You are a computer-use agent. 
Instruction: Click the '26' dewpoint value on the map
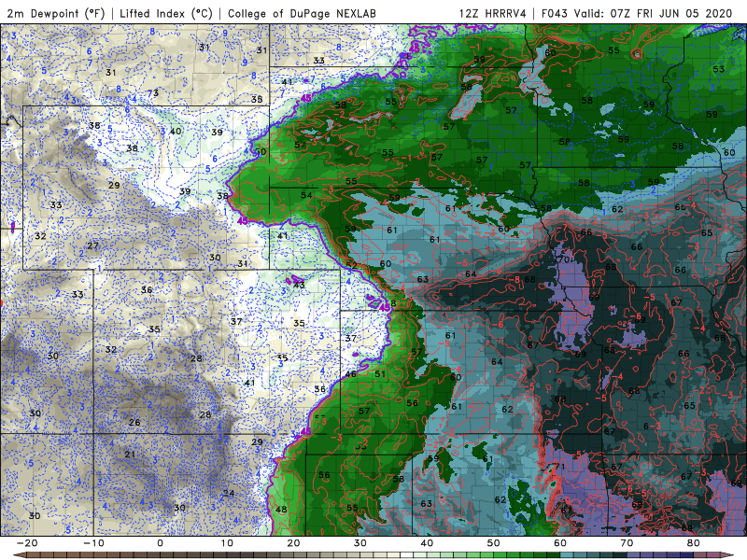(134, 422)
